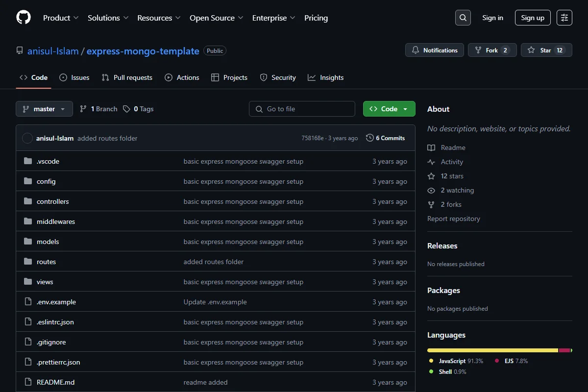588x392 pixels.
Task: Expand the Open Source menu
Action: tap(216, 18)
